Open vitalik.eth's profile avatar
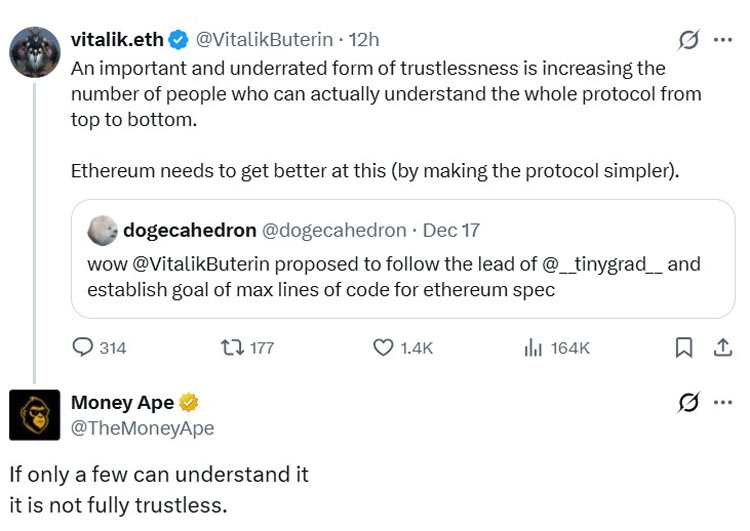Viewport: 750px width, 531px height. (35, 52)
